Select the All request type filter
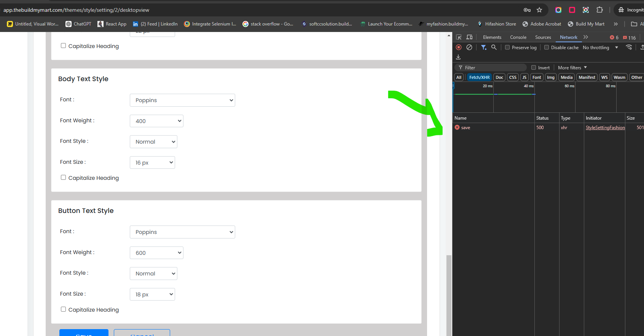This screenshot has width=644, height=336. [x=459, y=77]
